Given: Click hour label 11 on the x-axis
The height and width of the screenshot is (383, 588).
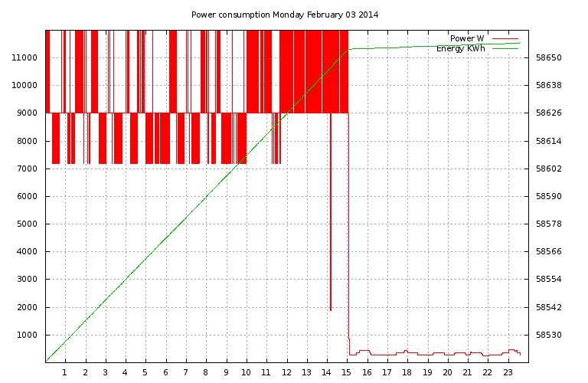Looking at the screenshot, I should point(266,372).
